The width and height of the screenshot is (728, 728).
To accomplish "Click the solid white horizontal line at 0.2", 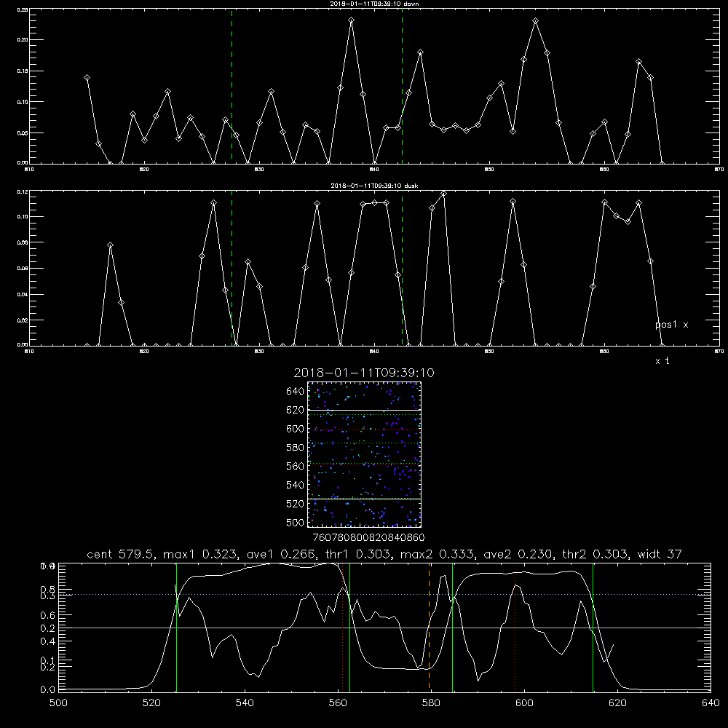I will pos(384,628).
